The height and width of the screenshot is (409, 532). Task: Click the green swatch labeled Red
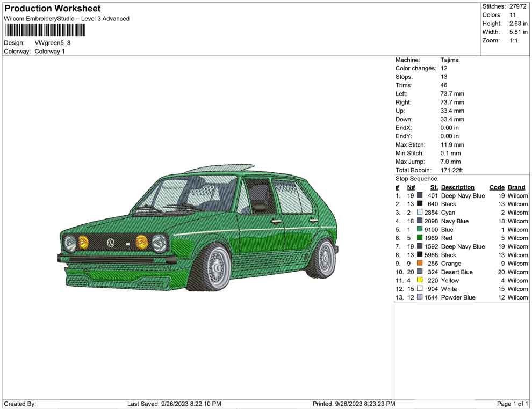(x=420, y=238)
